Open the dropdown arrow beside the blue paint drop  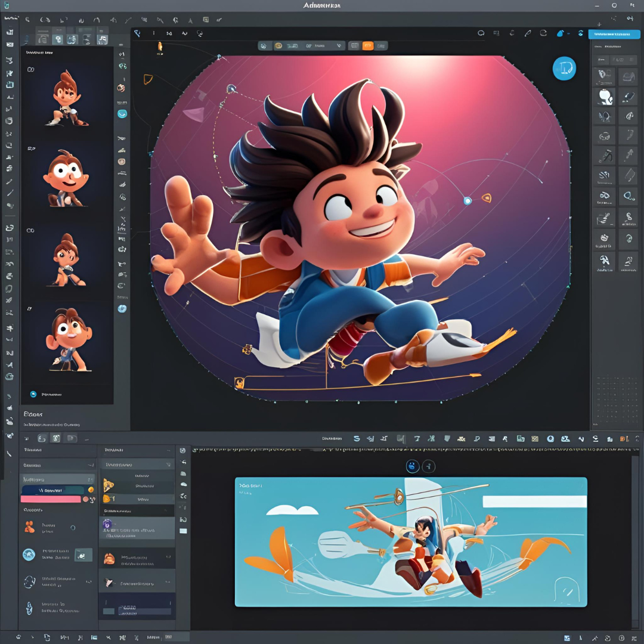(569, 33)
